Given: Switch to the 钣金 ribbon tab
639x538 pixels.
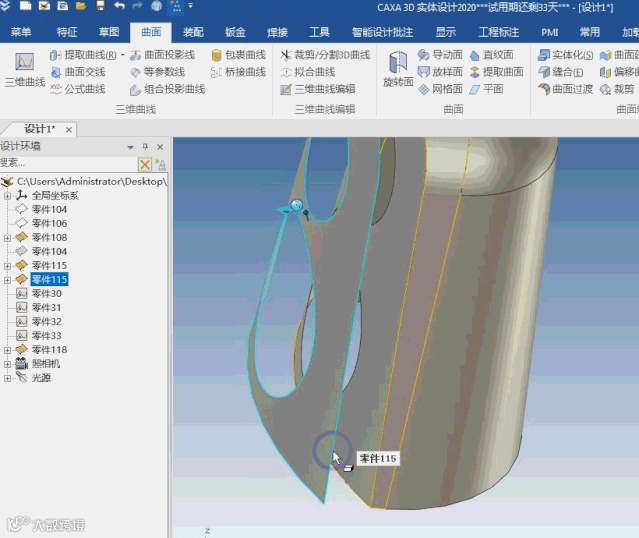Looking at the screenshot, I should (x=235, y=32).
